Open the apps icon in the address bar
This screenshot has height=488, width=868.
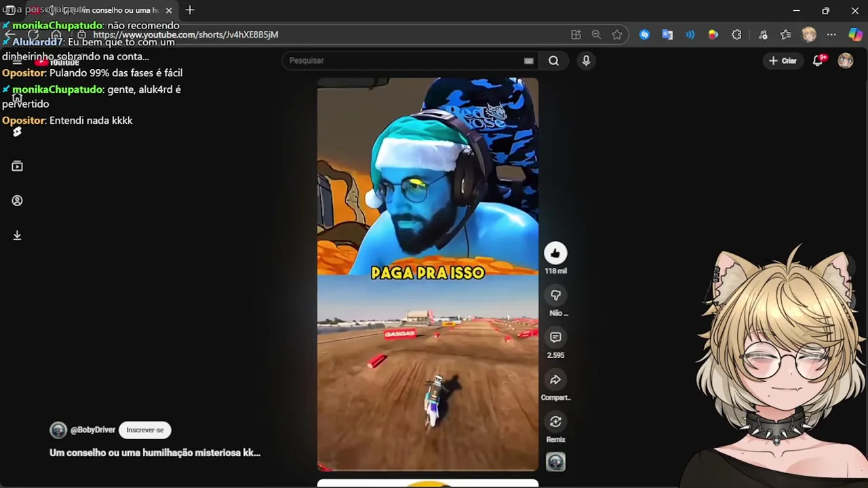(x=576, y=35)
